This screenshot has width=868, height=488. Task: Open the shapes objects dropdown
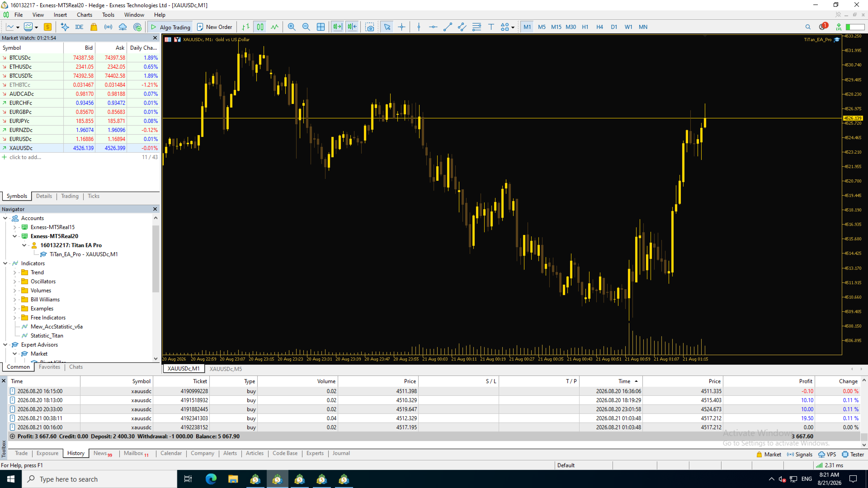513,28
